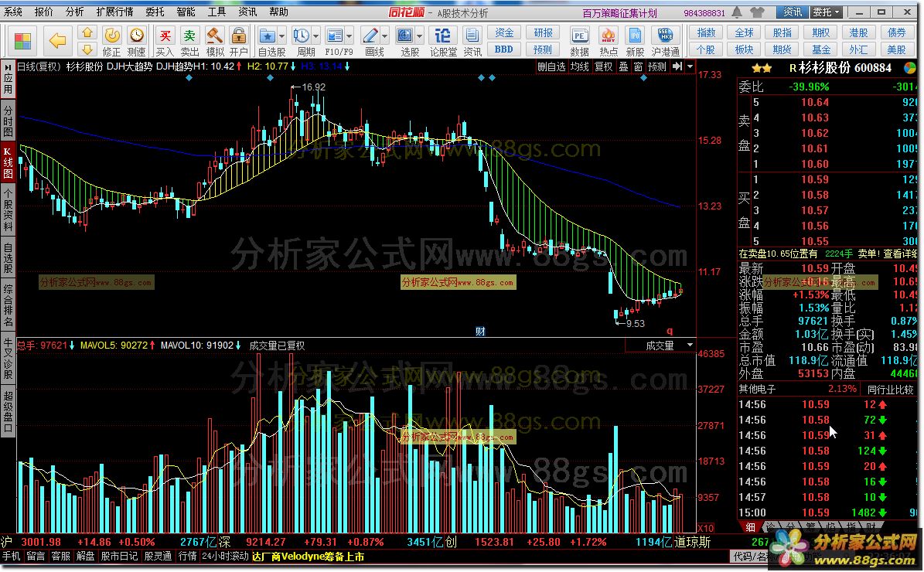This screenshot has height=572, width=924.
Task: Toggle the X10 volume scale button
Action: point(706,528)
